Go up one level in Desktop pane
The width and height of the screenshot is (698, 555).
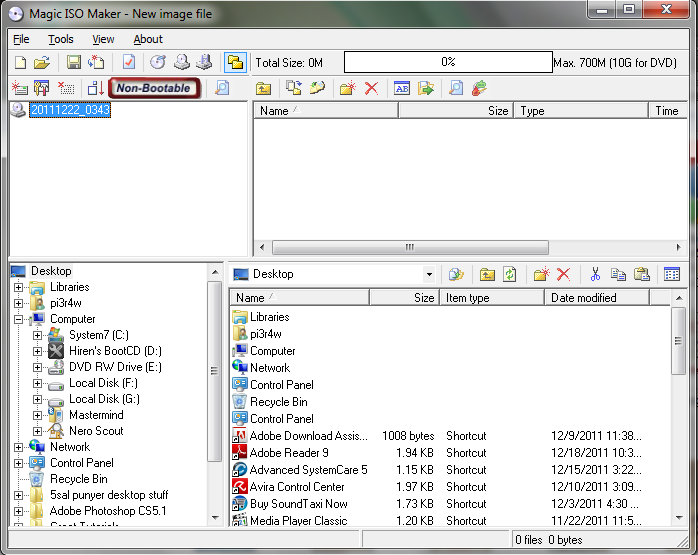point(487,274)
